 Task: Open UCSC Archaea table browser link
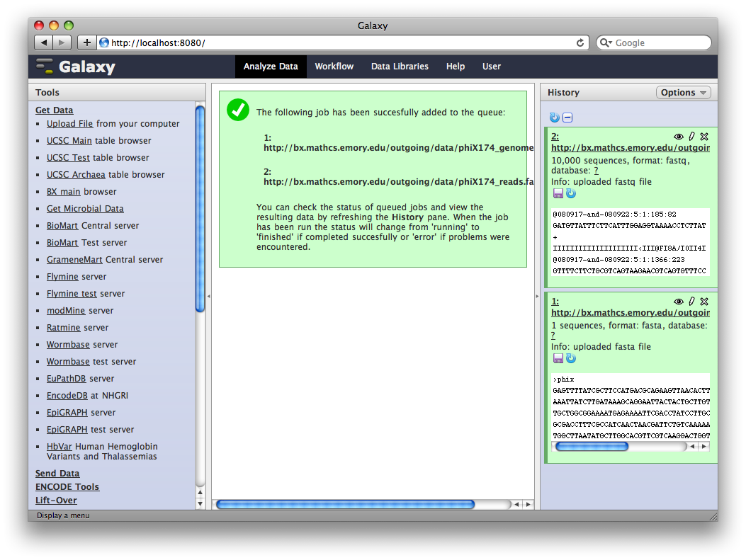click(76, 175)
